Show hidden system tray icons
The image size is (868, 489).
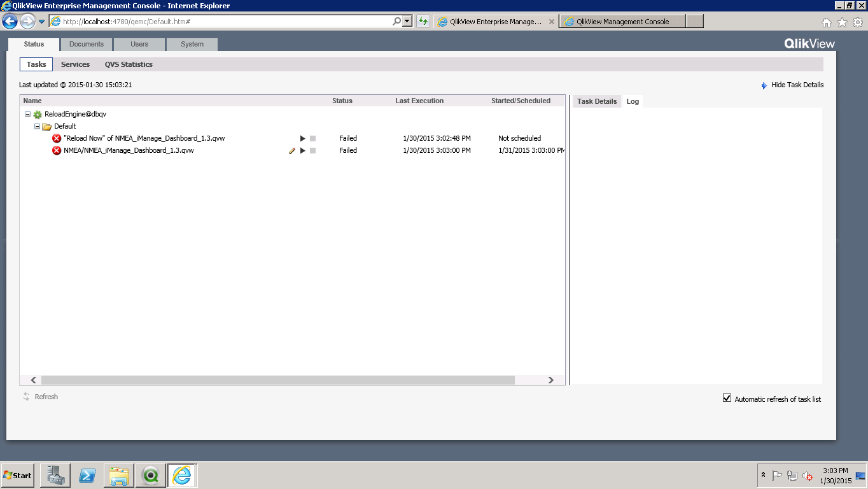coord(763,476)
